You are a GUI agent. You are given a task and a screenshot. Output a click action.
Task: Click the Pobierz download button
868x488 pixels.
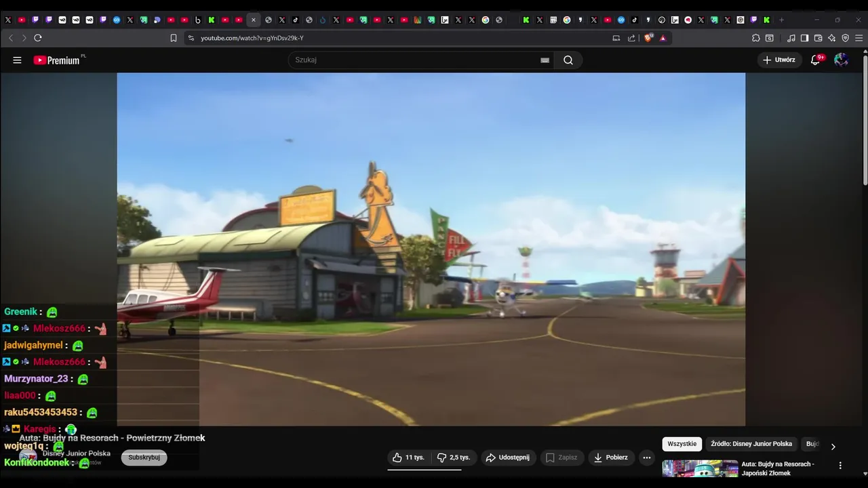[x=611, y=457]
